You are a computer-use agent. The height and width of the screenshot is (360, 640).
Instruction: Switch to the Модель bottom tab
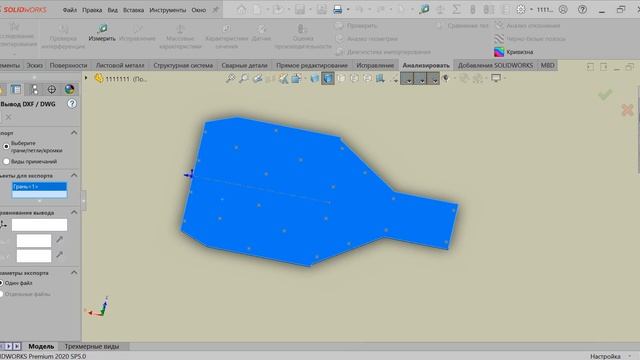pos(41,346)
